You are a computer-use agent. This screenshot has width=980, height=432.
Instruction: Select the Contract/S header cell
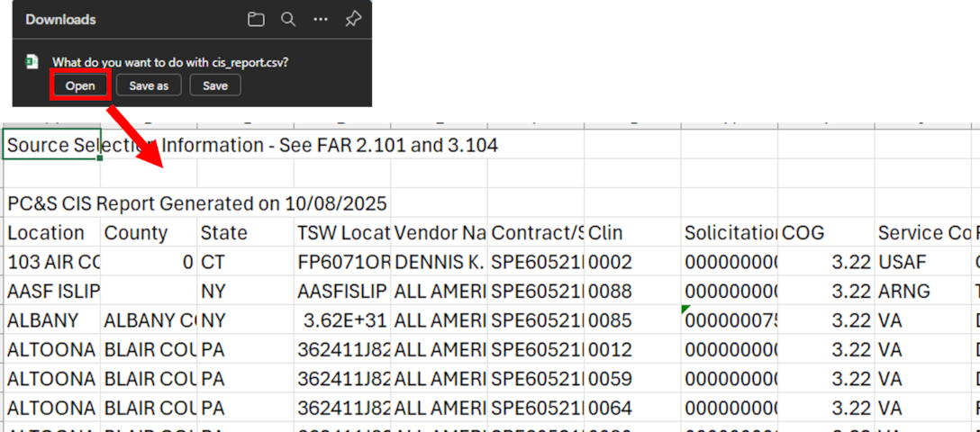coord(536,232)
